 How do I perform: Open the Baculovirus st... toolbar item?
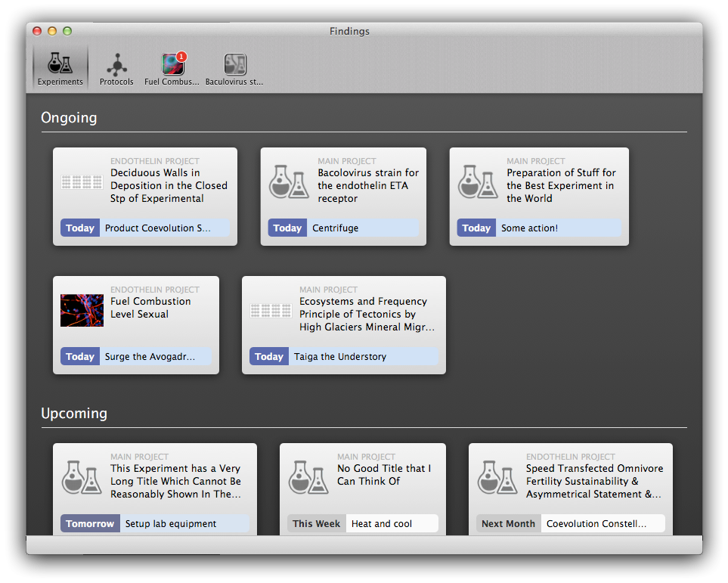point(234,70)
